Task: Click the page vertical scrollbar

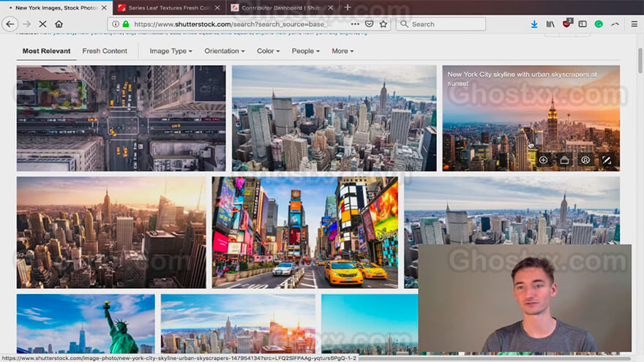Action: (x=640, y=60)
